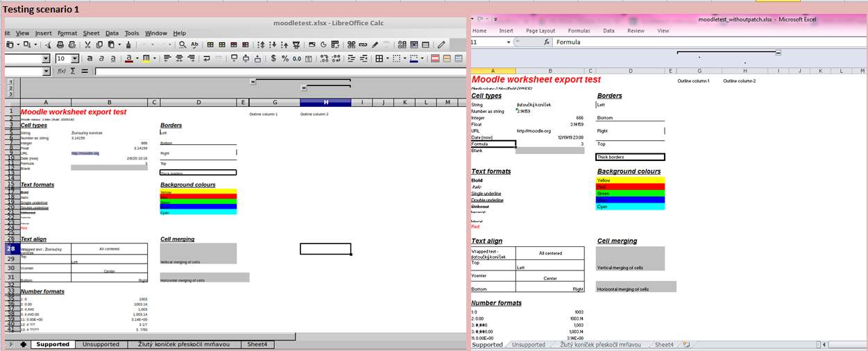Click Format as Currency dollar icon

point(273,58)
